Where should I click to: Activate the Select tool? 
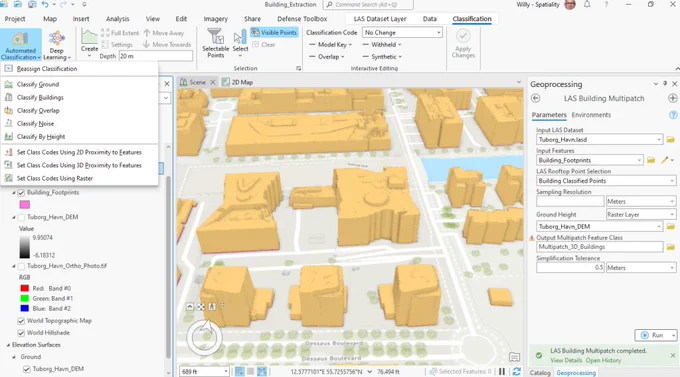coord(240,43)
